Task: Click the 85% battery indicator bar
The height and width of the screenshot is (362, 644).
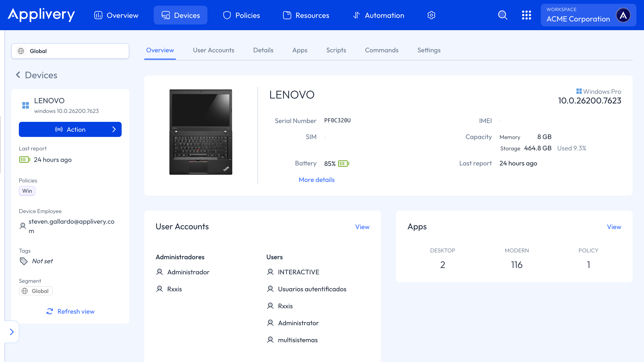Action: pyautogui.click(x=343, y=164)
